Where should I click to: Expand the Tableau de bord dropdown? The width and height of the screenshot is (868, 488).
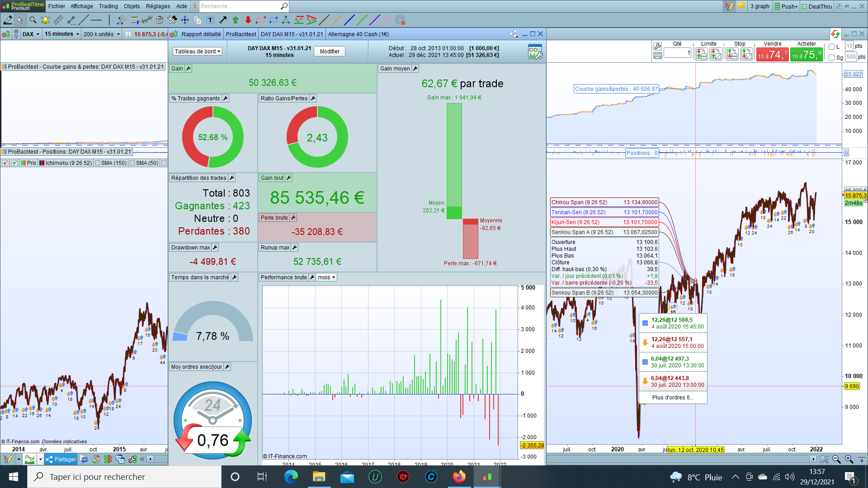198,52
